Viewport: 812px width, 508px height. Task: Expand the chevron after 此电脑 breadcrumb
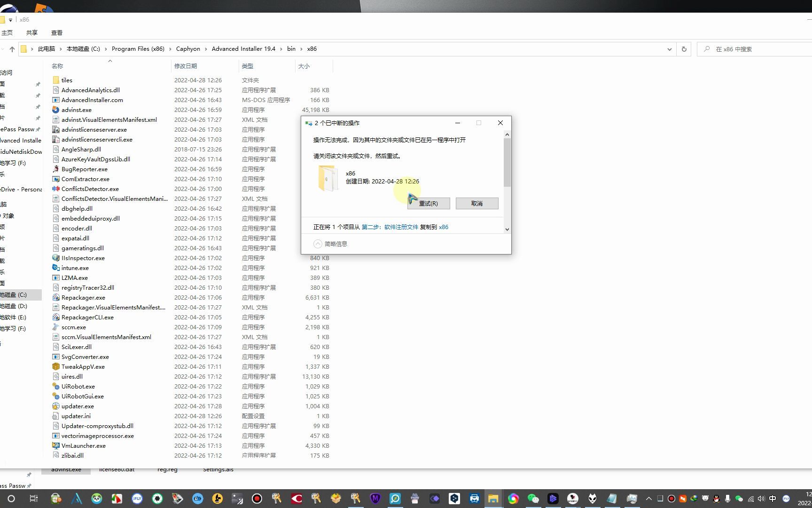click(61, 49)
